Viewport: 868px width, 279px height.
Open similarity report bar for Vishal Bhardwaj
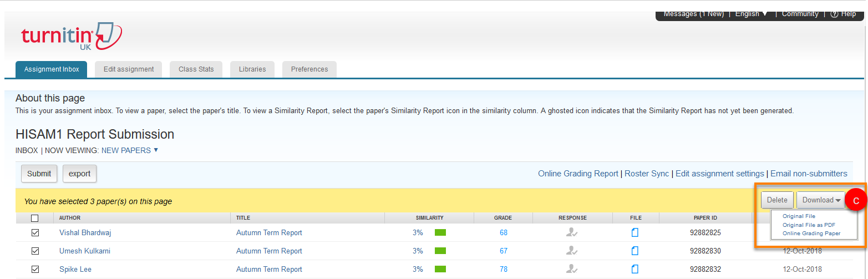(x=440, y=232)
